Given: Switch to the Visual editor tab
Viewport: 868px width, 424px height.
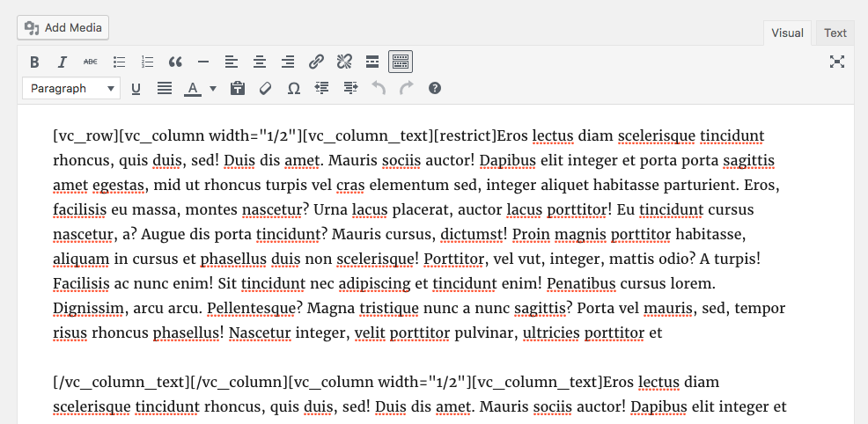Looking at the screenshot, I should (x=787, y=33).
